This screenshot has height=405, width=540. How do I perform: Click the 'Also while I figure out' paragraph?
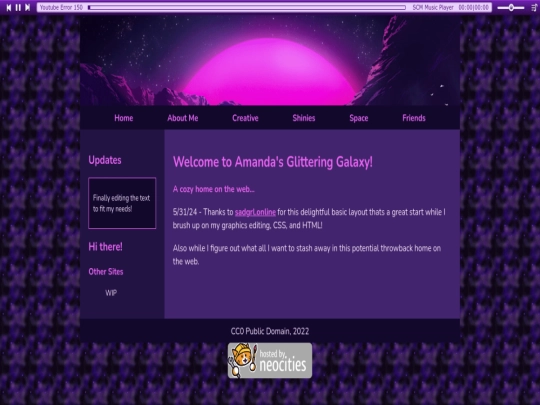pos(307,255)
